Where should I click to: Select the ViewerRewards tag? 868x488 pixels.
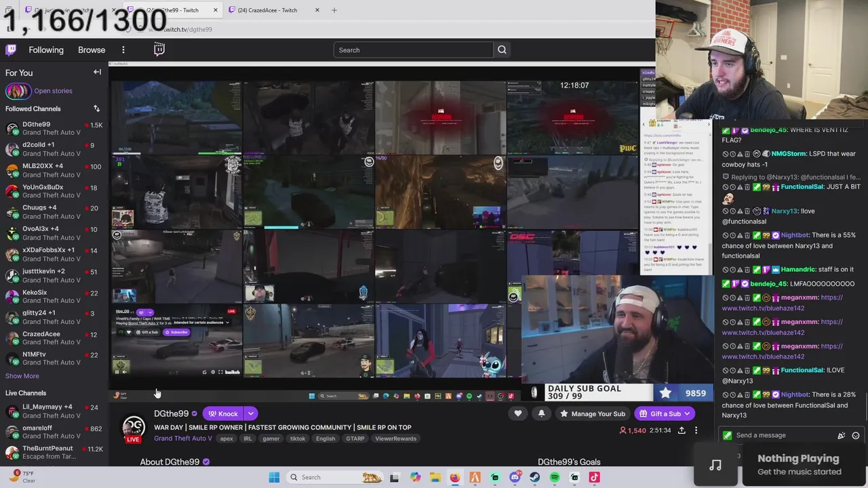[x=396, y=439]
